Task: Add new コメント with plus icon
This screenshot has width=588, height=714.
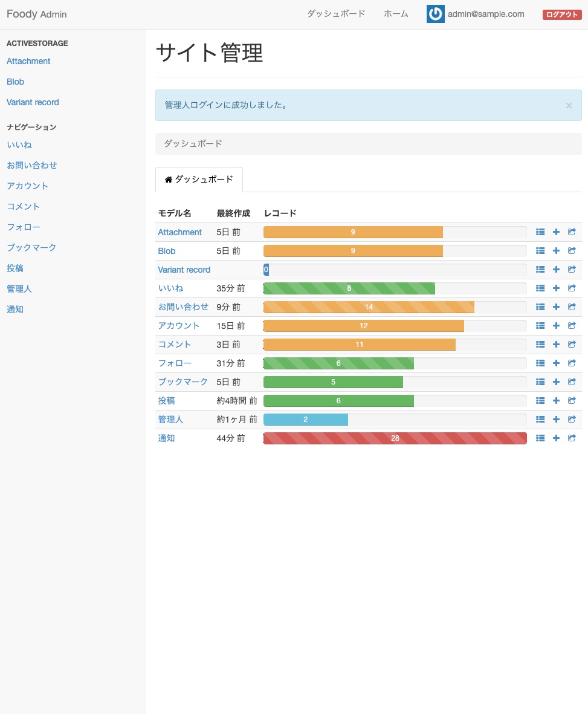Action: click(x=556, y=345)
